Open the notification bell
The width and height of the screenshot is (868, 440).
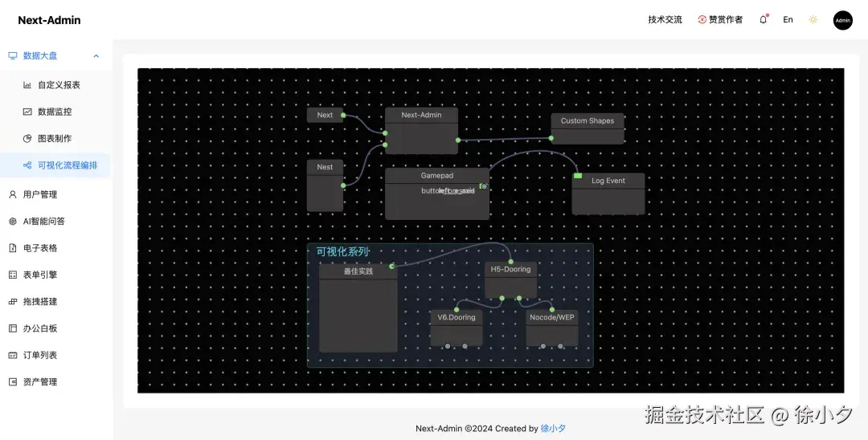[x=763, y=20]
